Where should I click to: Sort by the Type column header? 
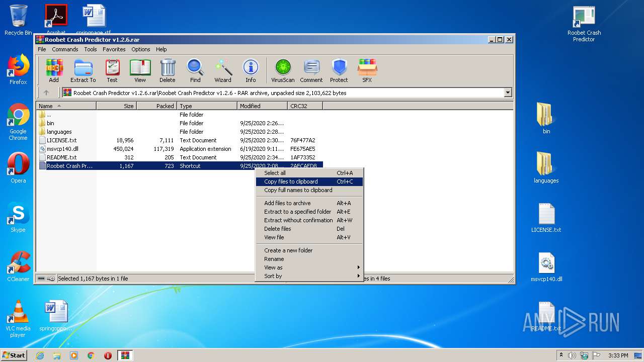(207, 106)
